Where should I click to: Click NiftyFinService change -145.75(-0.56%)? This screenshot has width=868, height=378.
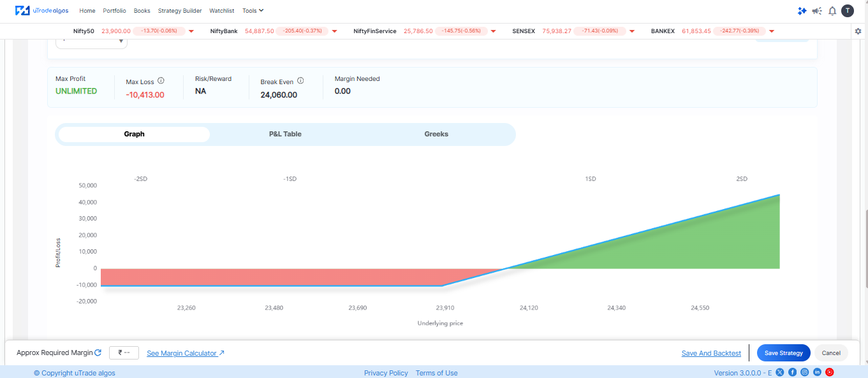[x=461, y=31]
